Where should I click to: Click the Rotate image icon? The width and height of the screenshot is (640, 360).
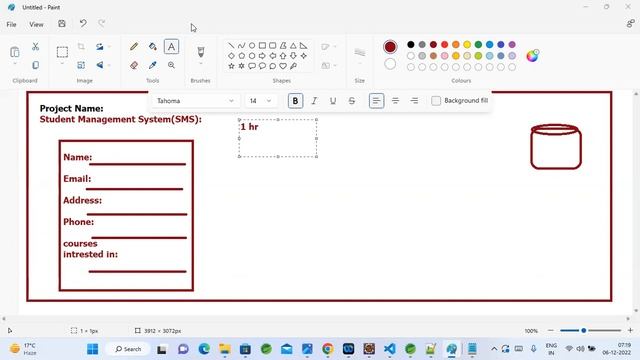(100, 47)
